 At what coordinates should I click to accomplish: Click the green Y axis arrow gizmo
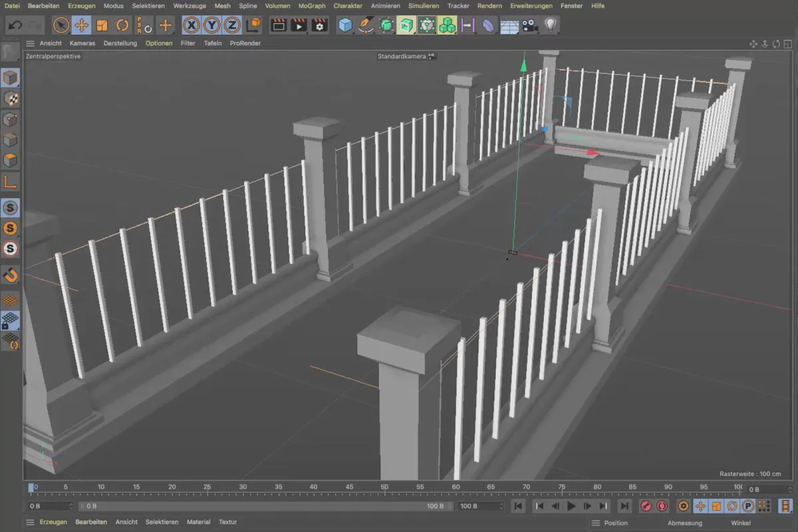[x=523, y=65]
